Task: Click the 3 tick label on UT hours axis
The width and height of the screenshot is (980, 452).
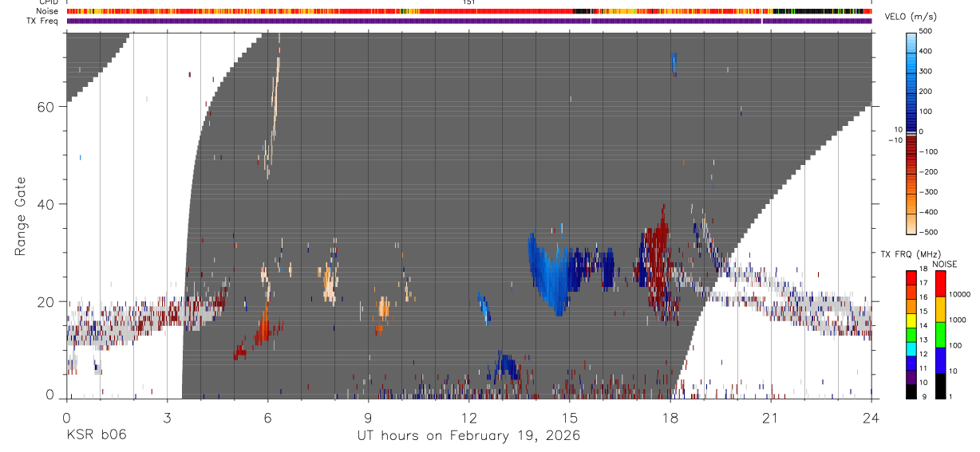Action: [x=167, y=417]
